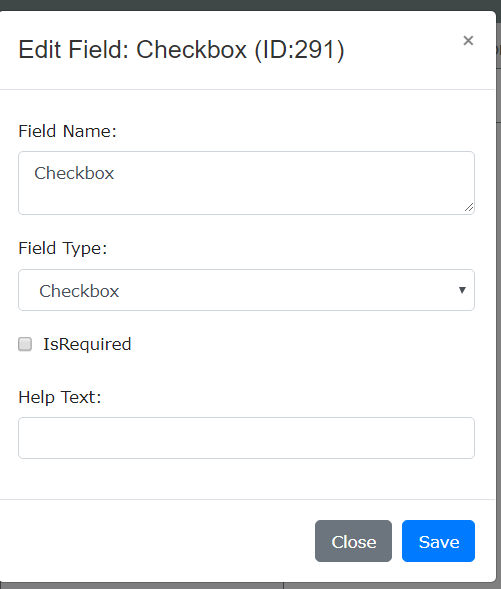
Task: Click the IsRequired label text
Action: (87, 344)
